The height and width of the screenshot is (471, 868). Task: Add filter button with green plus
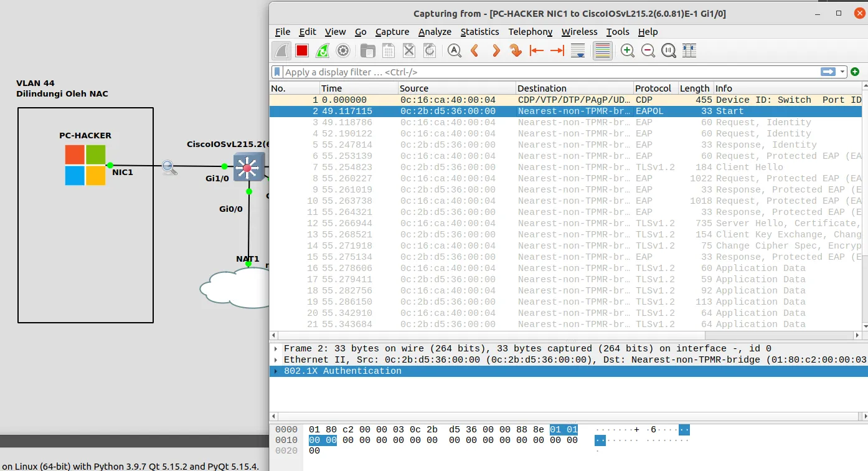click(x=855, y=72)
